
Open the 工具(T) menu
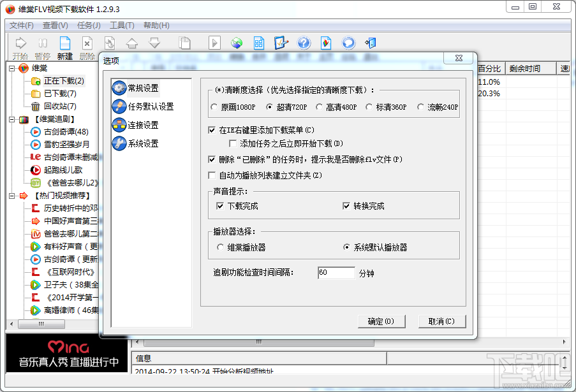122,25
